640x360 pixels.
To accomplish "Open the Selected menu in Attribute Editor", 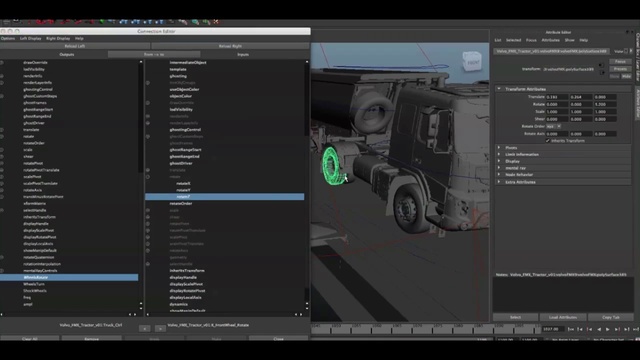I will [x=513, y=40].
